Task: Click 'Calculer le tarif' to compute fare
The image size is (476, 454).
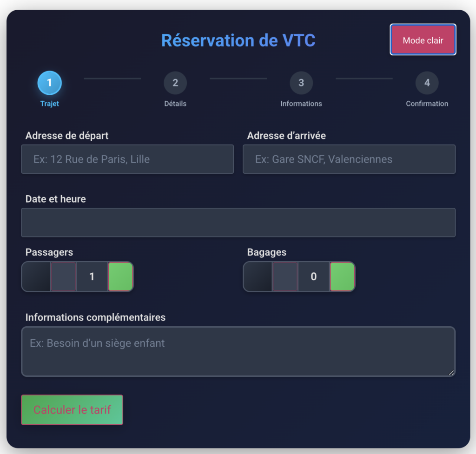Action: click(72, 409)
